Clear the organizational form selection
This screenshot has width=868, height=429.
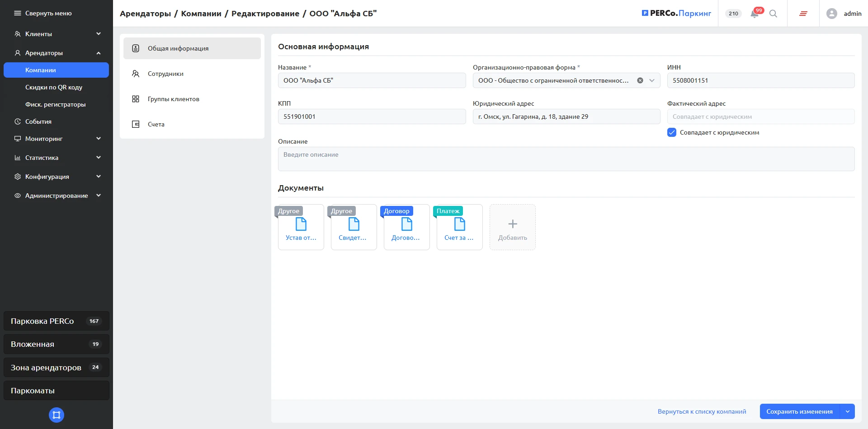[640, 80]
